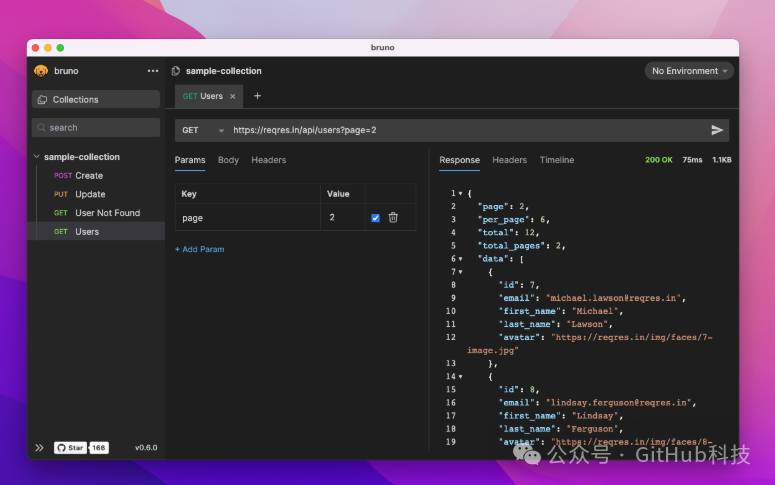Fold the object at line 7
775x485 pixels.
[x=460, y=272]
